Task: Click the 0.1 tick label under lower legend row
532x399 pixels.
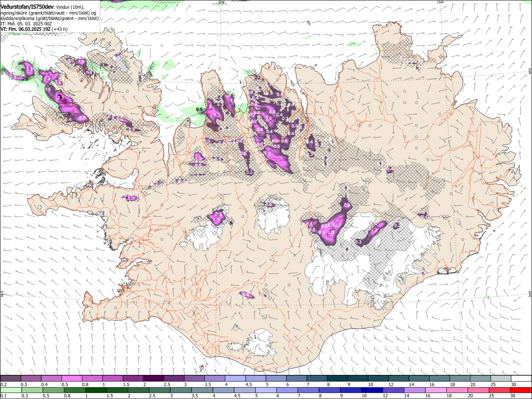Action: click(4, 396)
